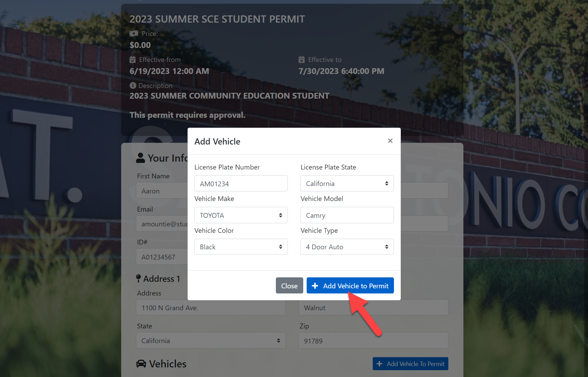Click the plus icon on Add Vehicle to Permit
The width and height of the screenshot is (588, 377).
tap(315, 286)
